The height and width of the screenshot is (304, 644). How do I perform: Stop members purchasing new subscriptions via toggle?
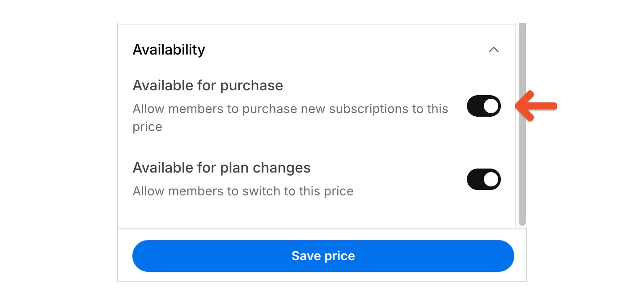pos(484,106)
